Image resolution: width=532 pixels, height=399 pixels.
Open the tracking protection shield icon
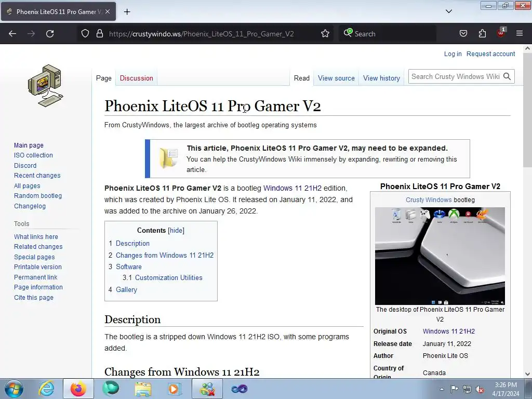[85, 34]
